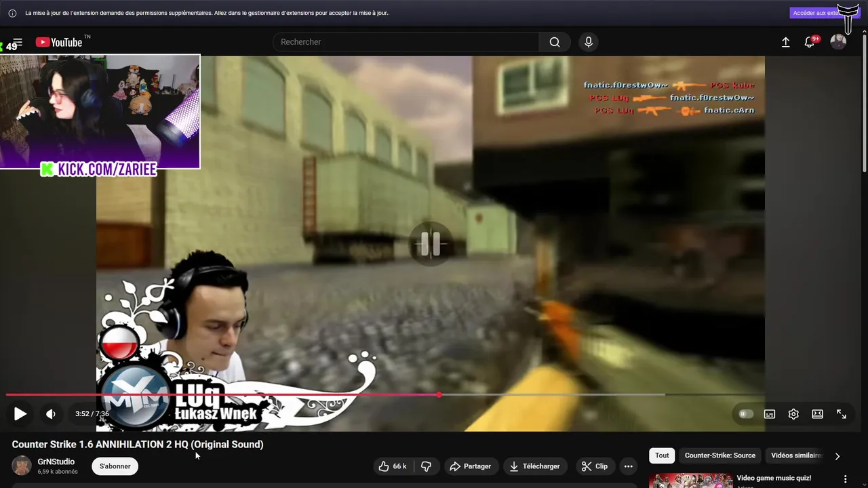Like the video with 66 k button

tap(393, 466)
